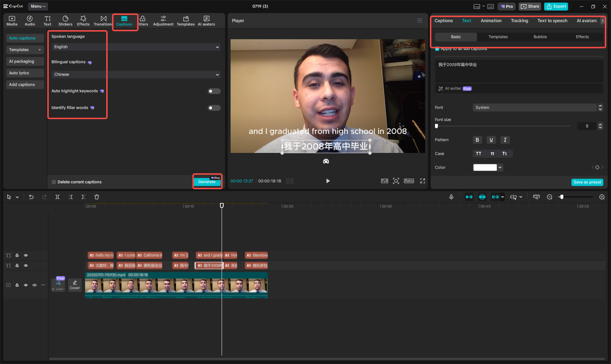Image resolution: width=611 pixels, height=364 pixels.
Task: Click the keyframe diamond beside Color
Action: pos(597,167)
